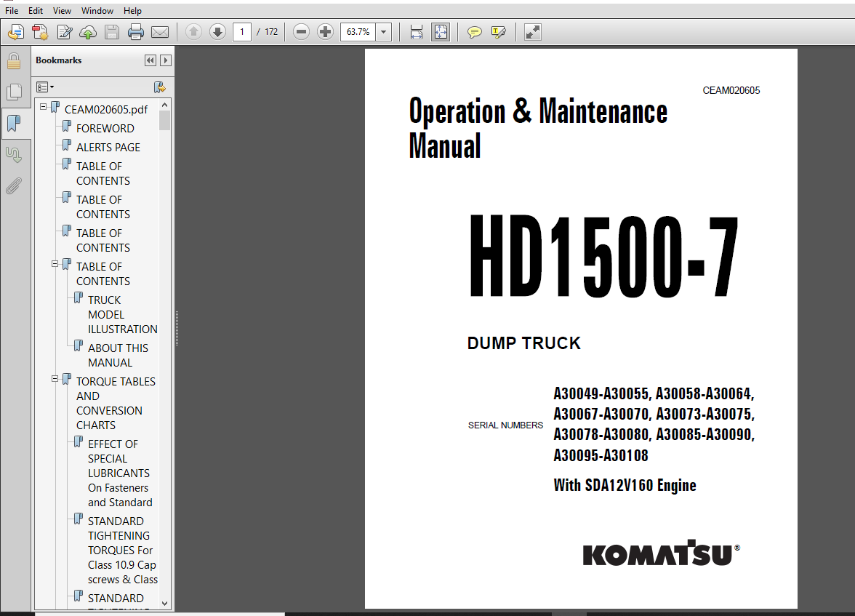Click the Bookmarks panel title
The height and width of the screenshot is (616, 855).
[x=58, y=60]
